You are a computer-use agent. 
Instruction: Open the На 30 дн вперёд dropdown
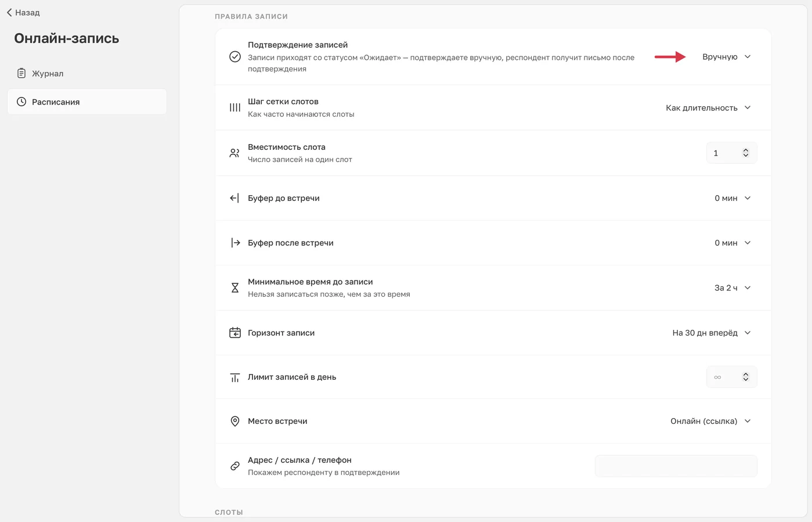pos(712,333)
